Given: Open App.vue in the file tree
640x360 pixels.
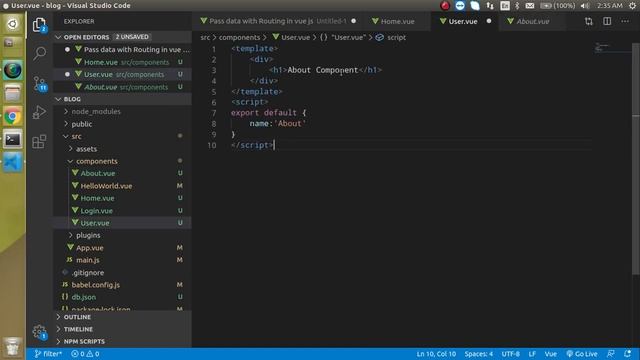Looking at the screenshot, I should [122, 248].
